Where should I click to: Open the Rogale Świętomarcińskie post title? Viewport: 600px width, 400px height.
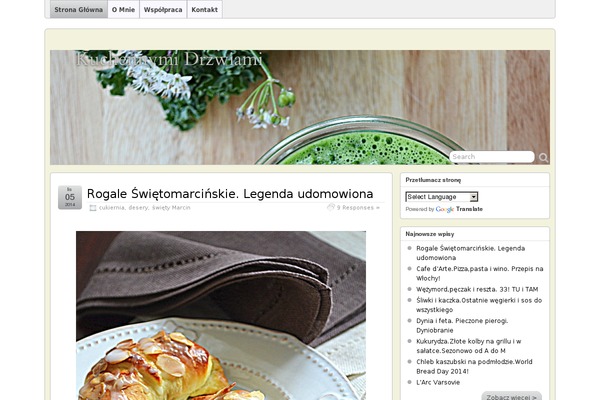[x=230, y=194]
